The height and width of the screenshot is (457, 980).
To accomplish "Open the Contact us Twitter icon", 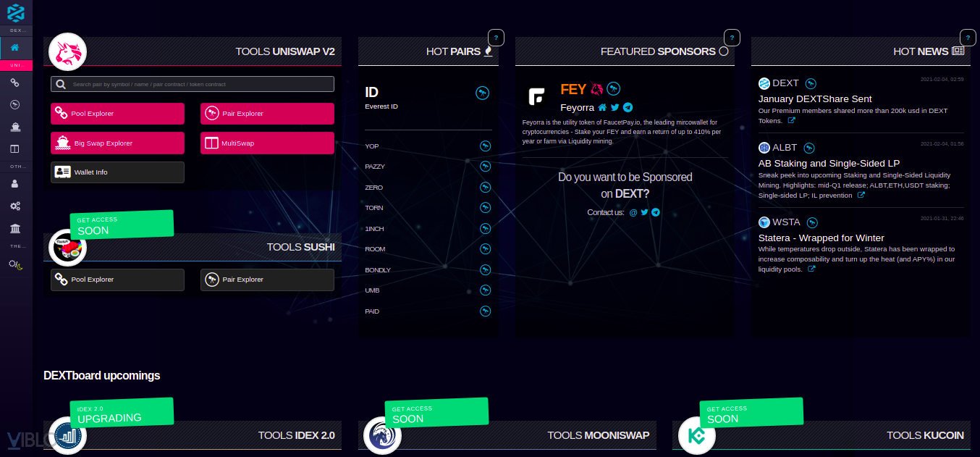I will tap(644, 212).
